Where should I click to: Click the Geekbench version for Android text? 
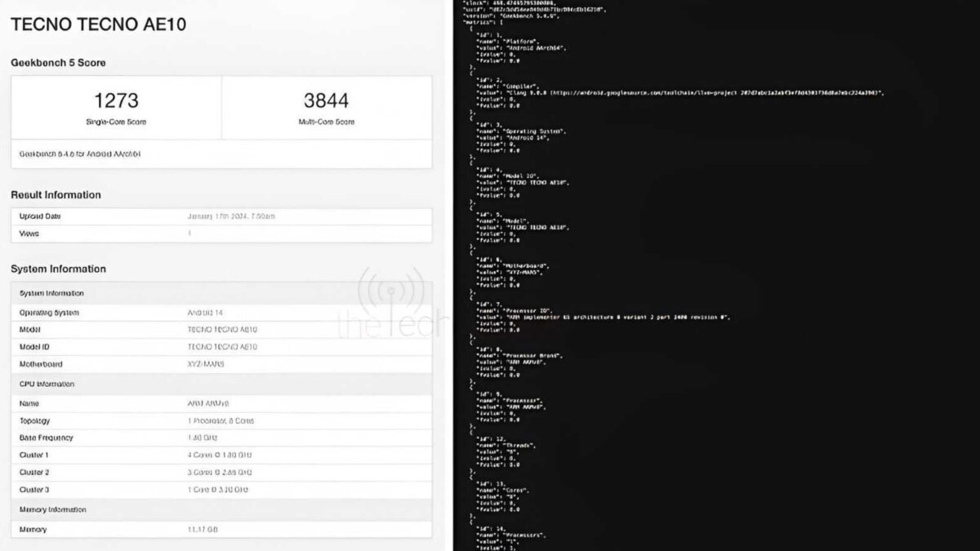click(80, 153)
